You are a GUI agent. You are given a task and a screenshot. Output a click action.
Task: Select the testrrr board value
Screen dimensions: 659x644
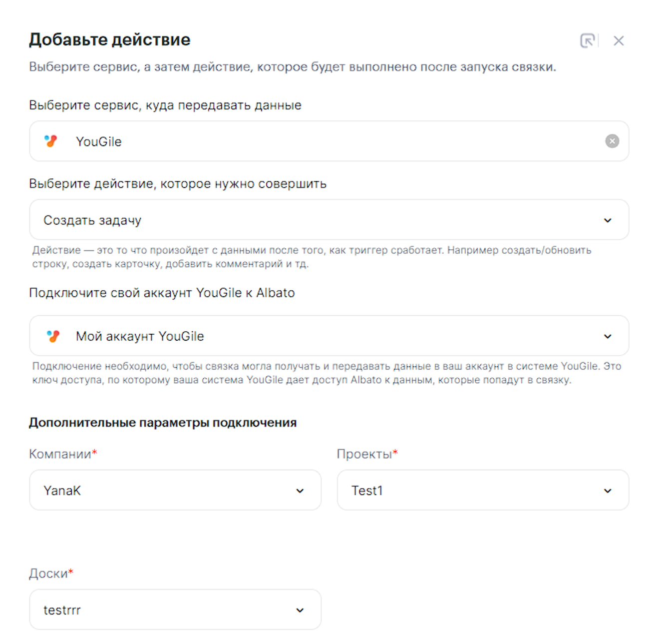tap(62, 610)
